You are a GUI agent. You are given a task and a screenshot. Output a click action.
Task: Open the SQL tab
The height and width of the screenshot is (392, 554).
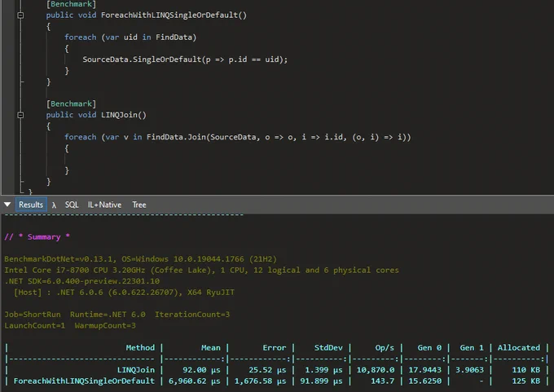coord(72,205)
